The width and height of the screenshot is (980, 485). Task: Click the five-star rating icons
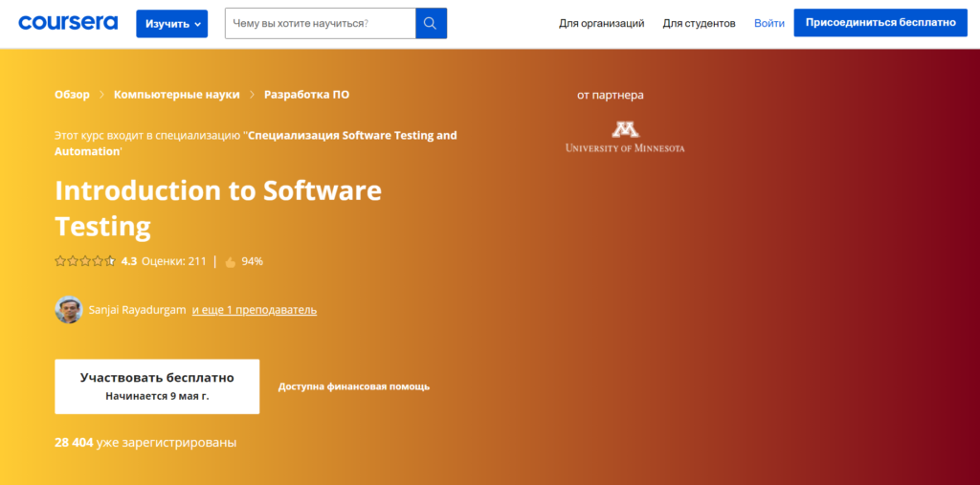point(85,260)
